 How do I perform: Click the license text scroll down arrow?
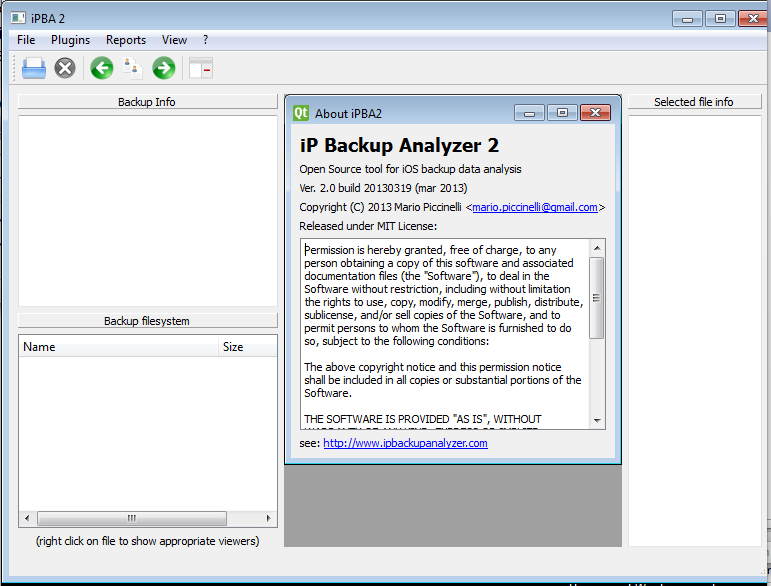coord(597,420)
